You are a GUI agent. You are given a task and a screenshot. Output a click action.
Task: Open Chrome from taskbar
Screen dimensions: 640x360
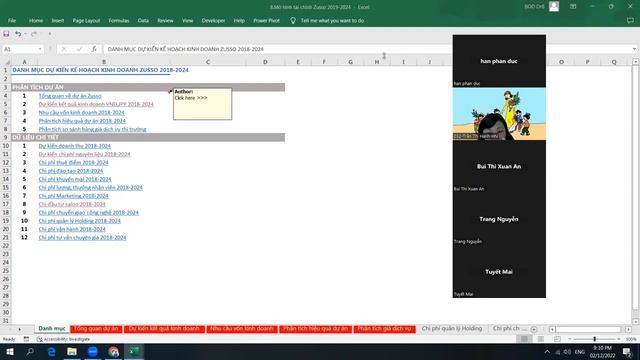point(113,351)
